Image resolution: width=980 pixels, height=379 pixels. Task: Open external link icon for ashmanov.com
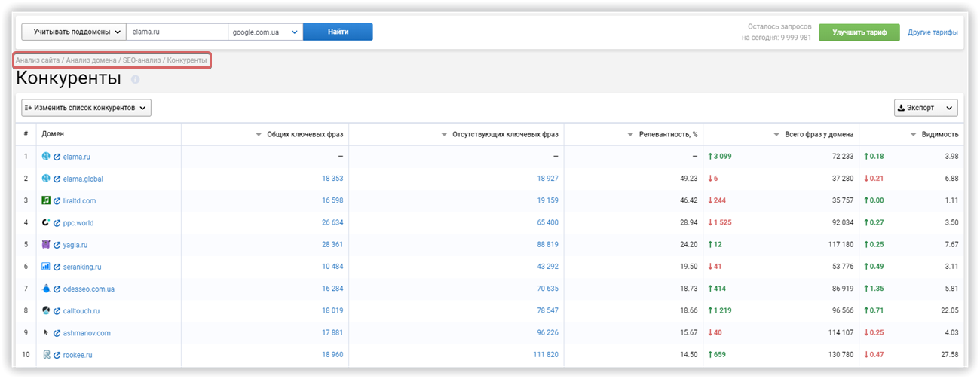57,333
